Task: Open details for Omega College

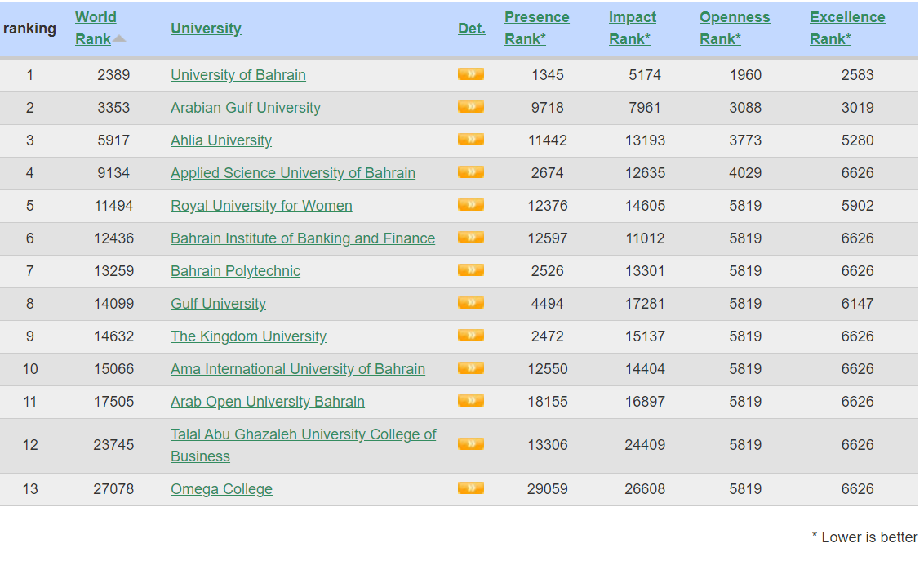Action: pos(471,488)
